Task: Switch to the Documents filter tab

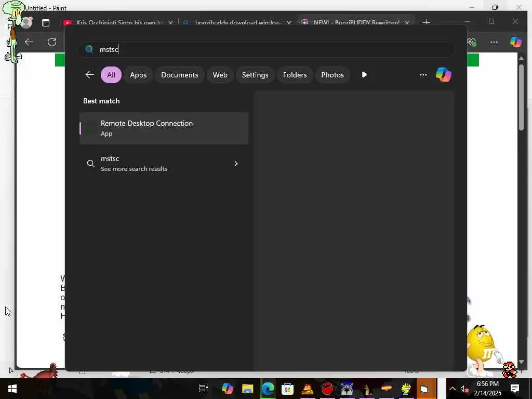Action: [x=179, y=75]
